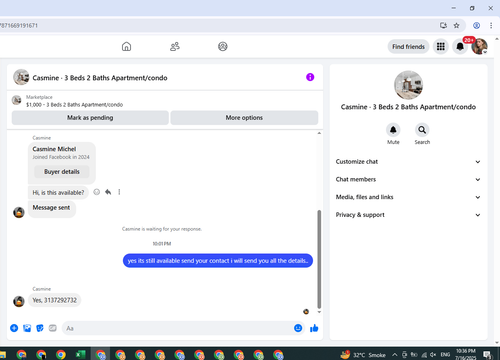Image resolution: width=500 pixels, height=360 pixels.
Task: Attach a photo via image icon in composer
Action: [27, 328]
